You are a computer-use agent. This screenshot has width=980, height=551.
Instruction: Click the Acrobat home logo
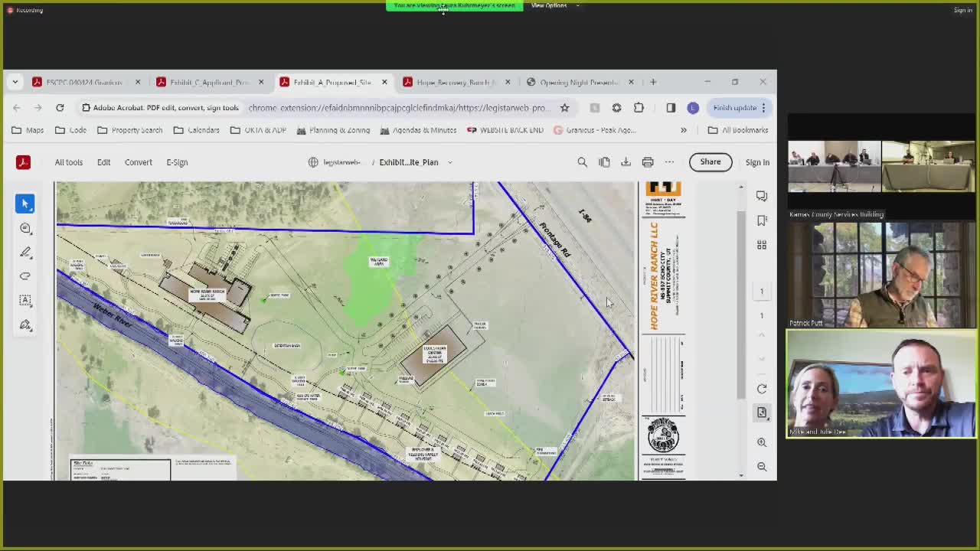(x=23, y=162)
